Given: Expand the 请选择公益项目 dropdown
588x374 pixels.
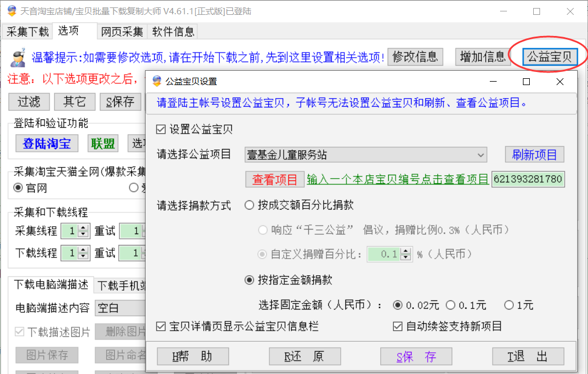Looking at the screenshot, I should pyautogui.click(x=480, y=155).
